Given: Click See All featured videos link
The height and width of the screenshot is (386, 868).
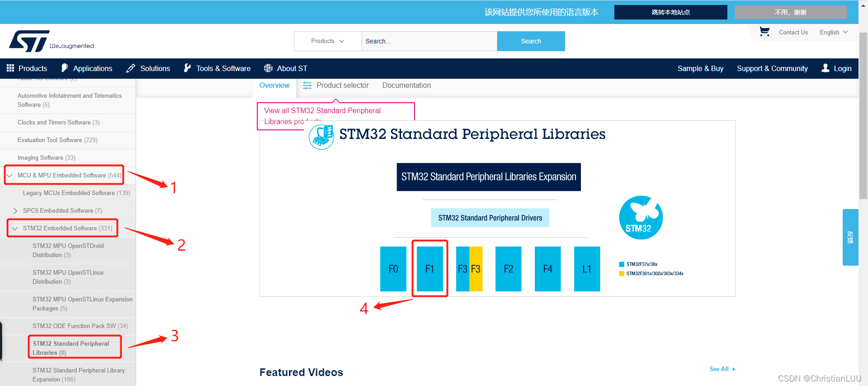Looking at the screenshot, I should pos(722,369).
